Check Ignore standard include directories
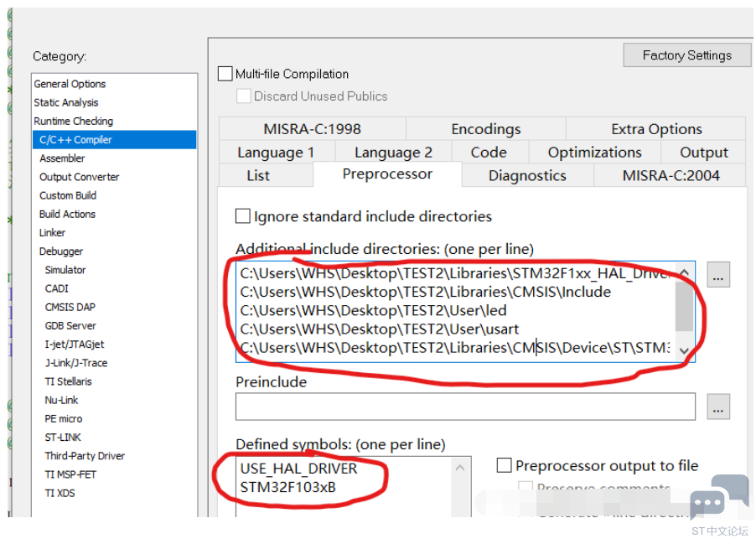Image resolution: width=756 pixels, height=544 pixels. click(243, 216)
